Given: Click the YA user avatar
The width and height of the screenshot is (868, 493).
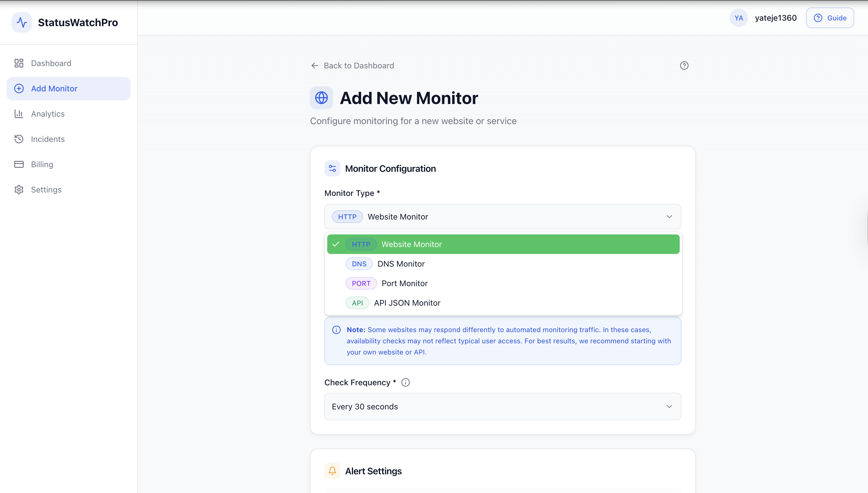Looking at the screenshot, I should tap(739, 18).
